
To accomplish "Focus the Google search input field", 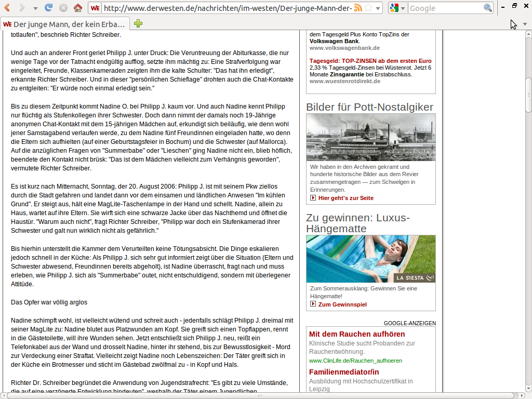I will pos(445,8).
